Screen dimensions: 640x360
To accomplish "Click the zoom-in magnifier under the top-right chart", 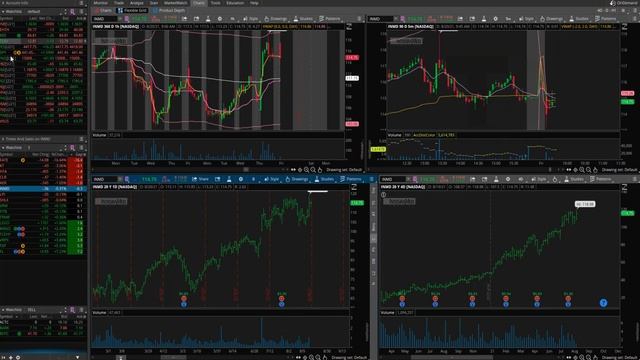I will 582,170.
